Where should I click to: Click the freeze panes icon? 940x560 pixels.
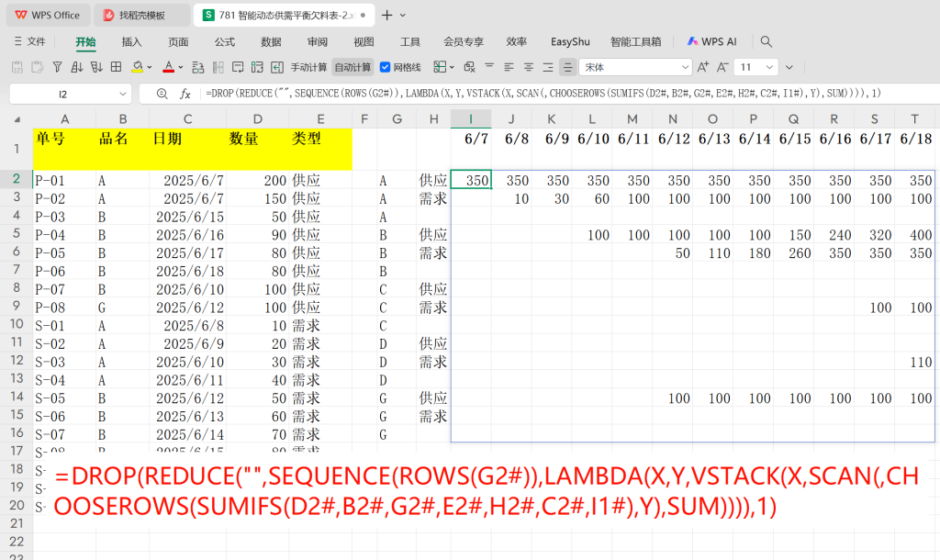[257, 67]
